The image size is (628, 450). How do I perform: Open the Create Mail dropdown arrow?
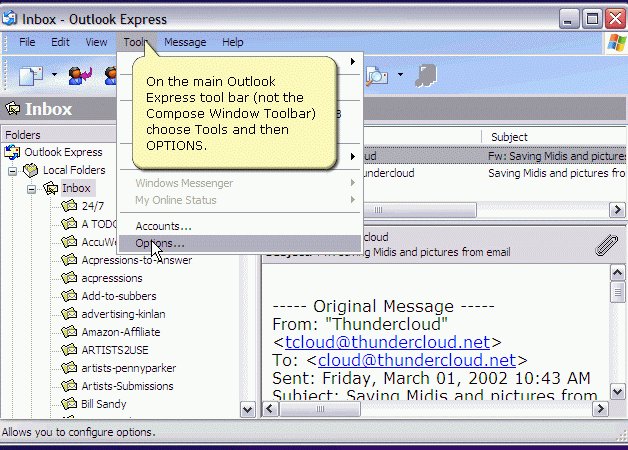click(x=54, y=74)
